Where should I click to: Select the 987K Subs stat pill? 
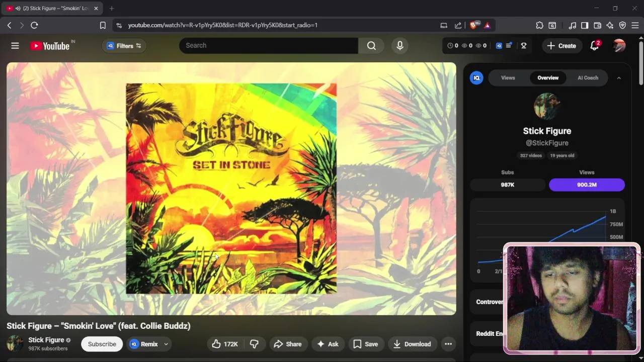point(508,185)
